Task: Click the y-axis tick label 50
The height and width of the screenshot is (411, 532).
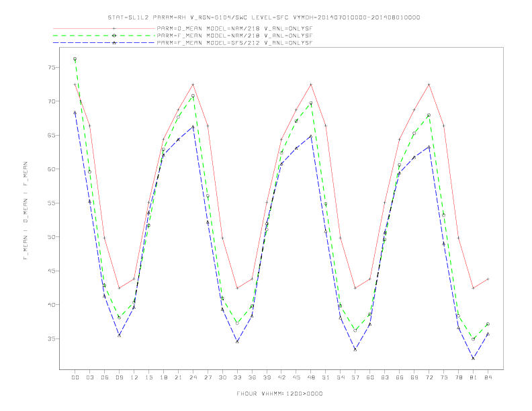Action: click(52, 237)
